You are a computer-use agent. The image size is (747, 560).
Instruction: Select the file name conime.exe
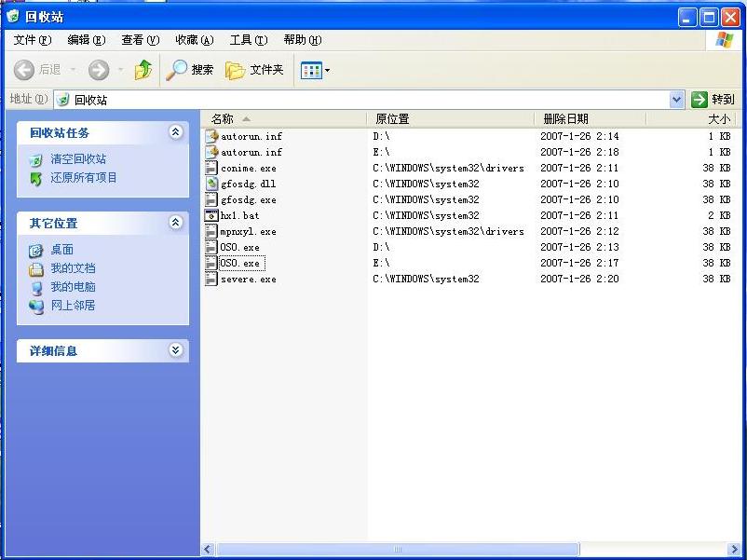[x=248, y=169]
